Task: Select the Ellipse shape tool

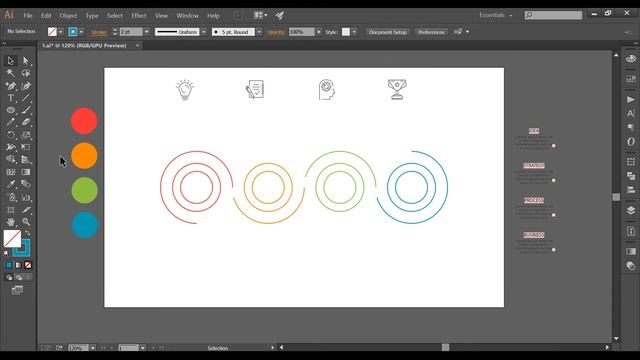Action: coord(11,110)
